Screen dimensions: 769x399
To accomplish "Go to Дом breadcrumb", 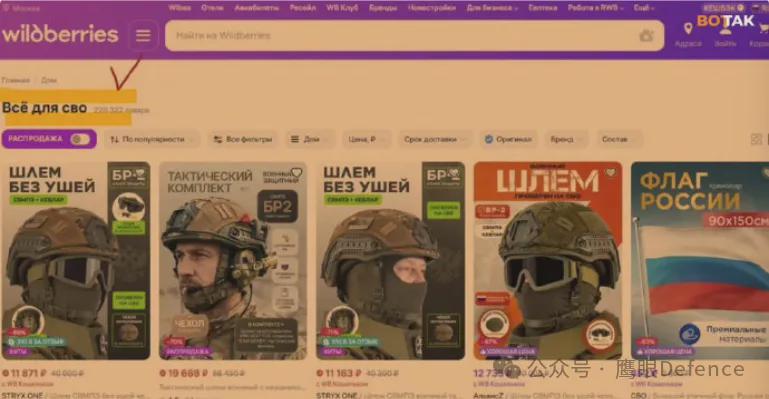I will coord(49,80).
